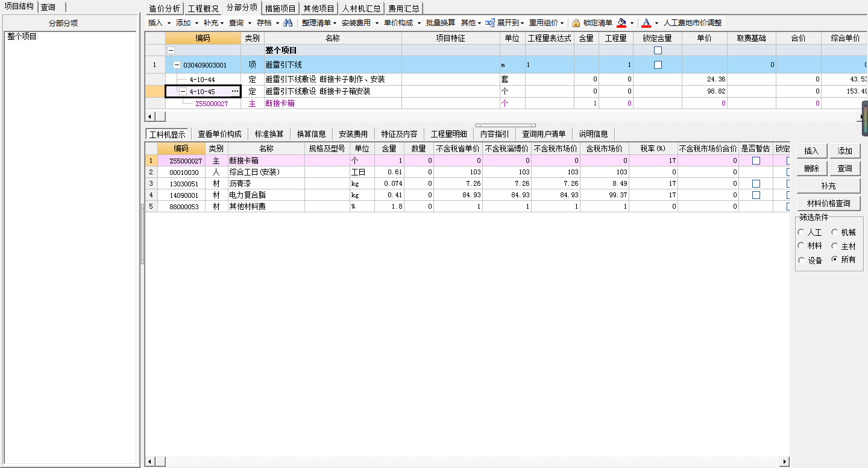Click the 补充 button in right panel
This screenshot has height=468, width=868.
pyautogui.click(x=828, y=186)
